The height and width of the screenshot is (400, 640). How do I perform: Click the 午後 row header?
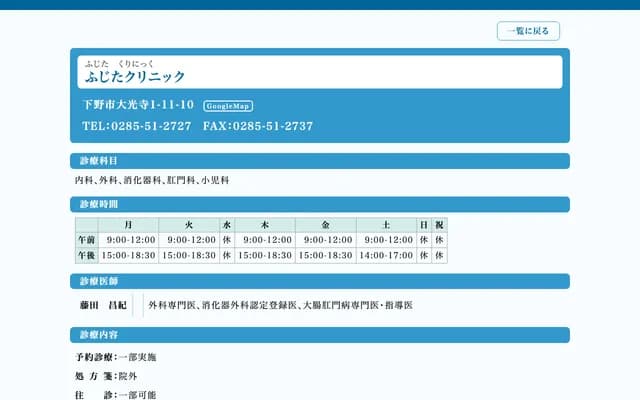[87, 256]
